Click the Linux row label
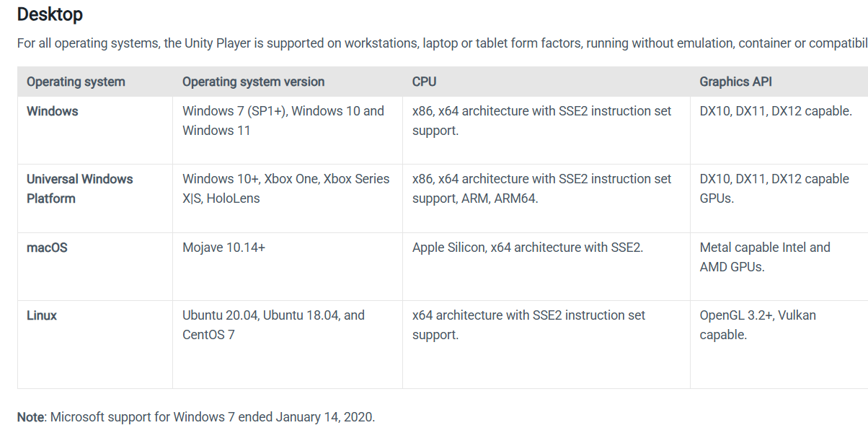Screen dimensions: 868x433 (x=42, y=315)
